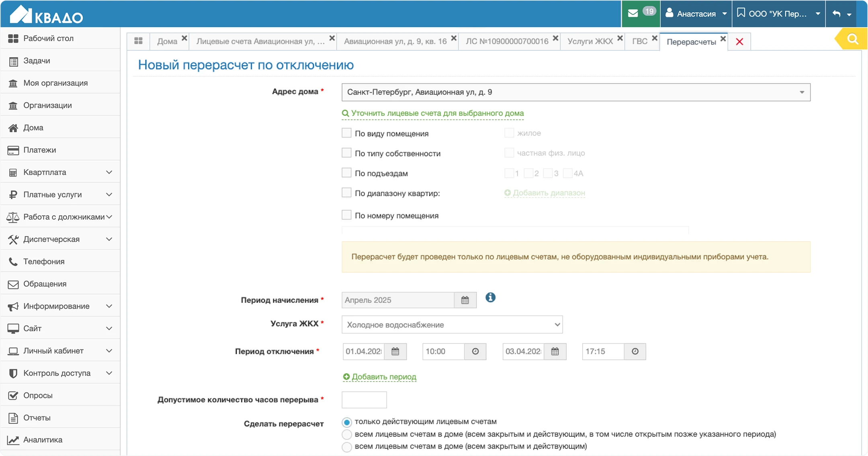The height and width of the screenshot is (456, 868).
Task: Check the По подъездам option
Action: click(x=346, y=173)
